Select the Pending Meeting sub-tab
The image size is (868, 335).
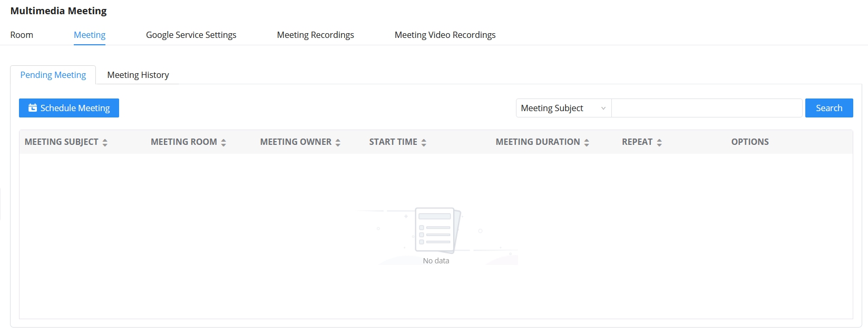tap(53, 75)
